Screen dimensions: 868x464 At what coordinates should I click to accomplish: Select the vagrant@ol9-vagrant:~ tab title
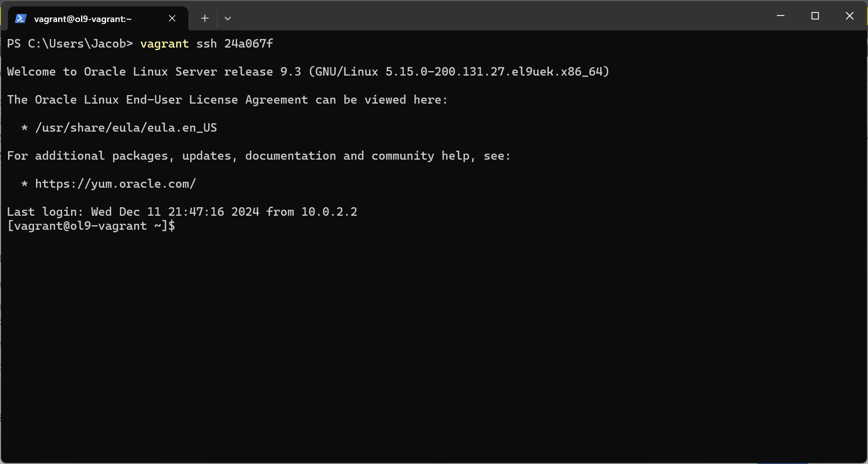pos(83,19)
